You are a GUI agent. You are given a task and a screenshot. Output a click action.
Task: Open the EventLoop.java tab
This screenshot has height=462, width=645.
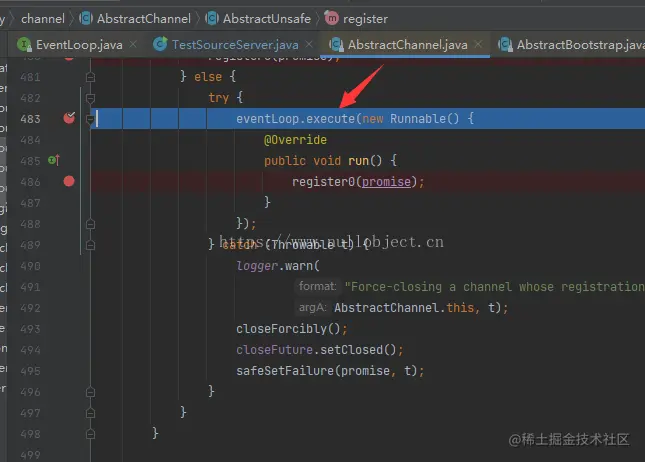pos(79,44)
